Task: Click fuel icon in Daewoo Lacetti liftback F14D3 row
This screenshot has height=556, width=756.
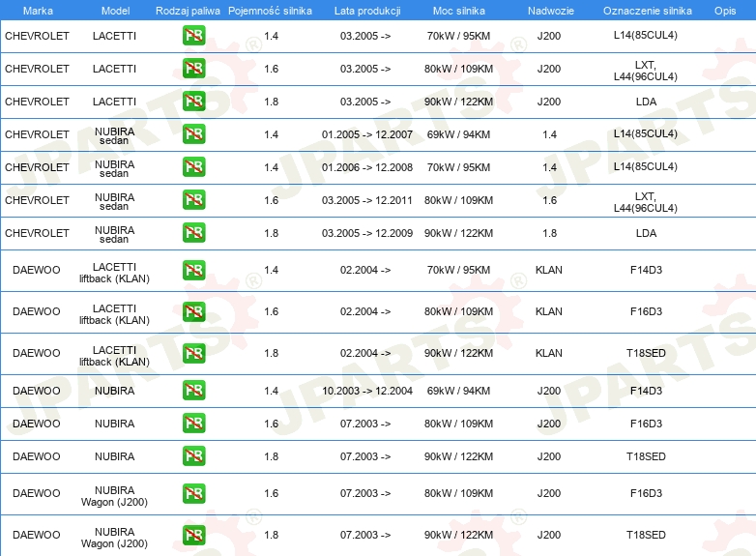Action: click(x=193, y=270)
